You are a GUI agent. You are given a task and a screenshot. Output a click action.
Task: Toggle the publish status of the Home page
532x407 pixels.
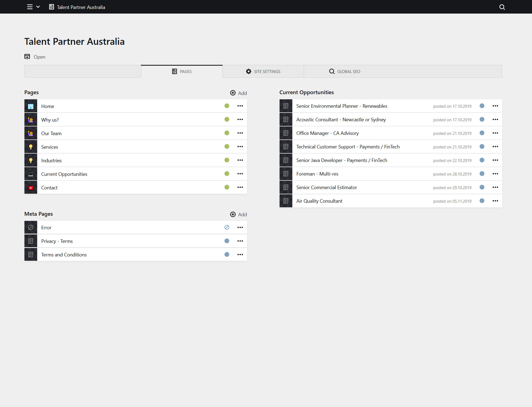pos(227,106)
